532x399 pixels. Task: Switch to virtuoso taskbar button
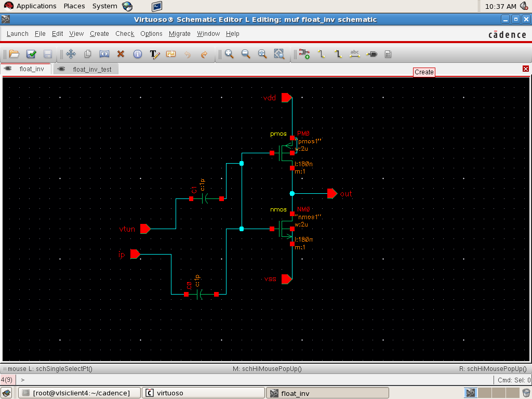click(x=203, y=393)
